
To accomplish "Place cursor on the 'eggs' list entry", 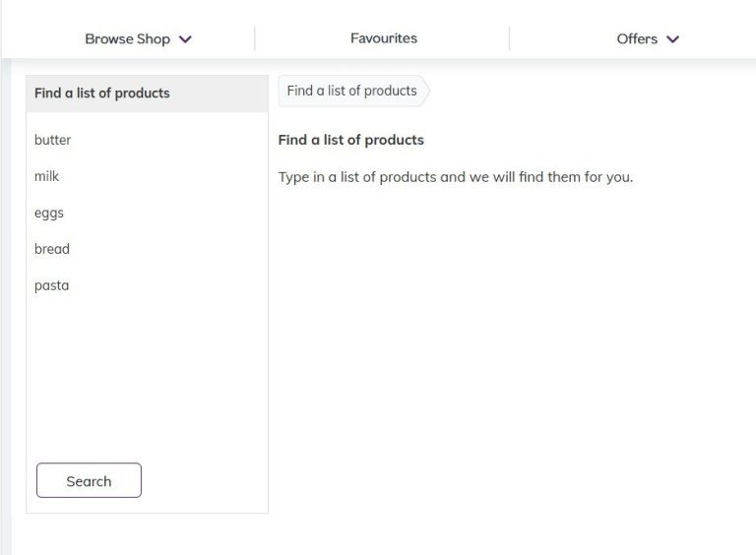I will [x=49, y=213].
